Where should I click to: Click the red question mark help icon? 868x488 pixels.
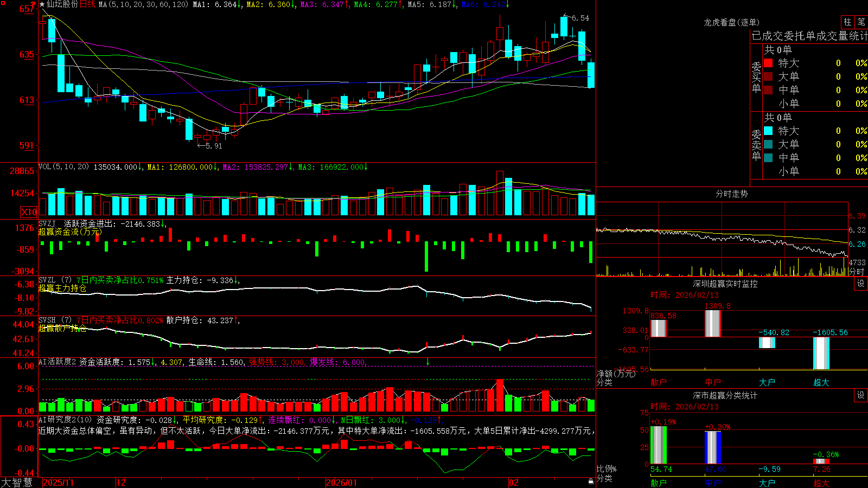tap(33, 4)
